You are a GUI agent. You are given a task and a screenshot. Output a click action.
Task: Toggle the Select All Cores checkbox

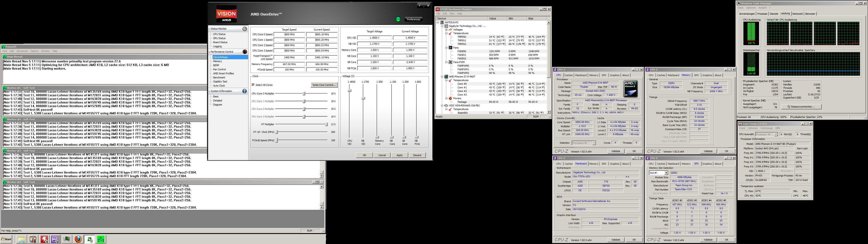(253, 85)
